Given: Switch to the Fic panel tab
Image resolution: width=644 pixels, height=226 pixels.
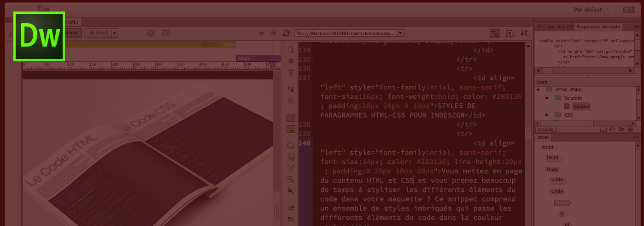Looking at the screenshot, I should (541, 27).
